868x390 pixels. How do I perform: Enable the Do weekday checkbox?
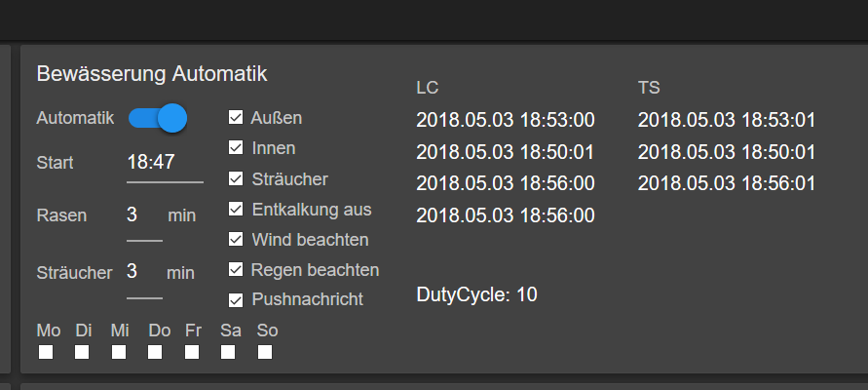155,352
